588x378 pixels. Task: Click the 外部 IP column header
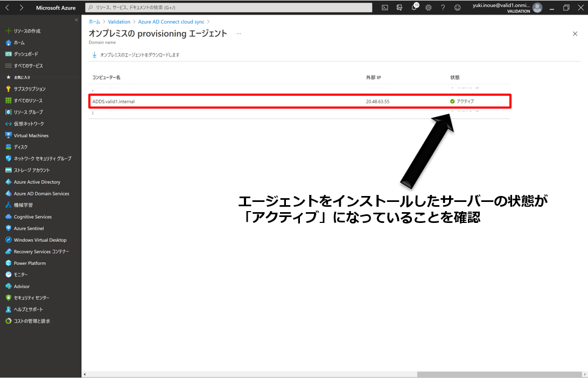(x=374, y=78)
